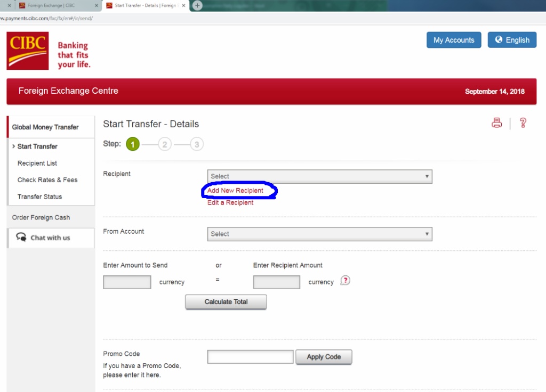Open a new browser tab
Screen dimensions: 546x392
(x=197, y=5)
